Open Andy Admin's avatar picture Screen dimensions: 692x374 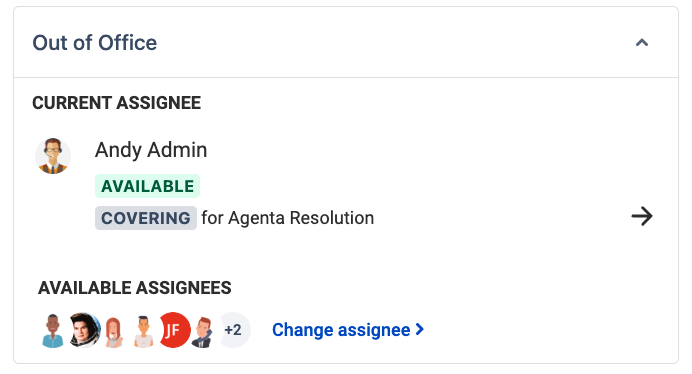tap(53, 156)
